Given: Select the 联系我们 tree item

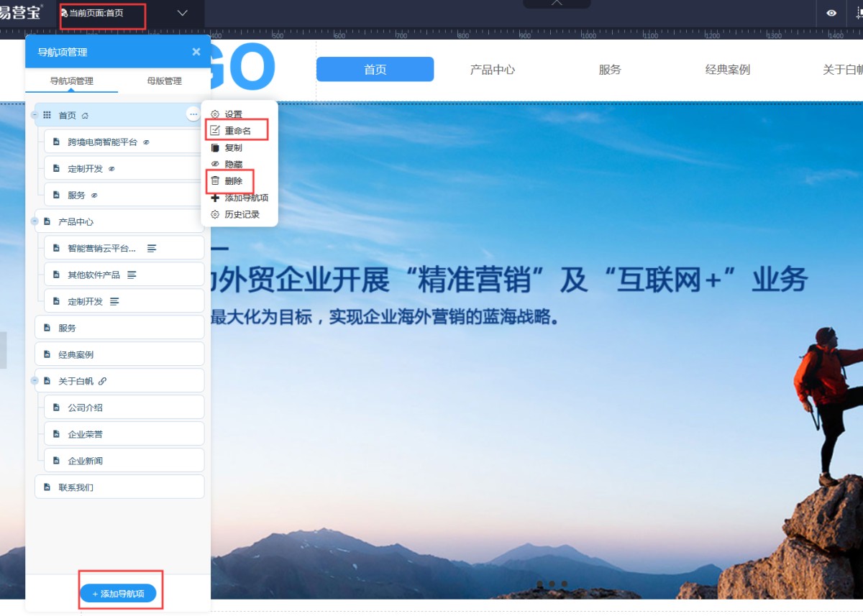Looking at the screenshot, I should point(119,487).
